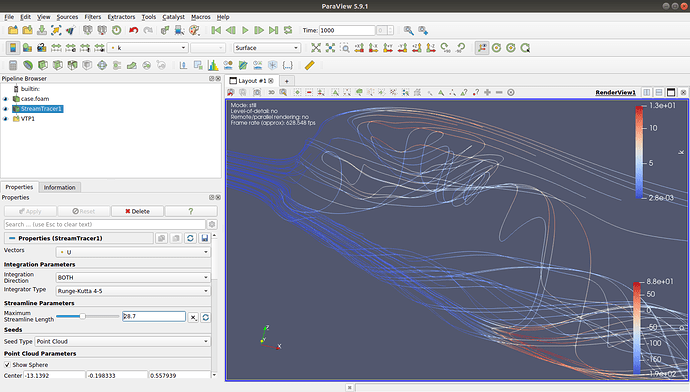Collapse the Properties (StreamTracer1) section
Viewport: 690px width, 392px height.
click(12, 238)
